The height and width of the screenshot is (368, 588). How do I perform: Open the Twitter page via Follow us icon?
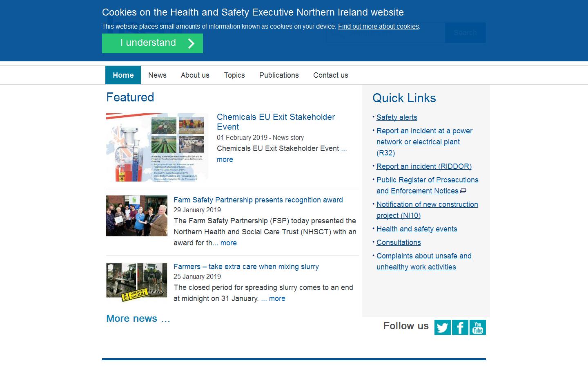pos(442,327)
